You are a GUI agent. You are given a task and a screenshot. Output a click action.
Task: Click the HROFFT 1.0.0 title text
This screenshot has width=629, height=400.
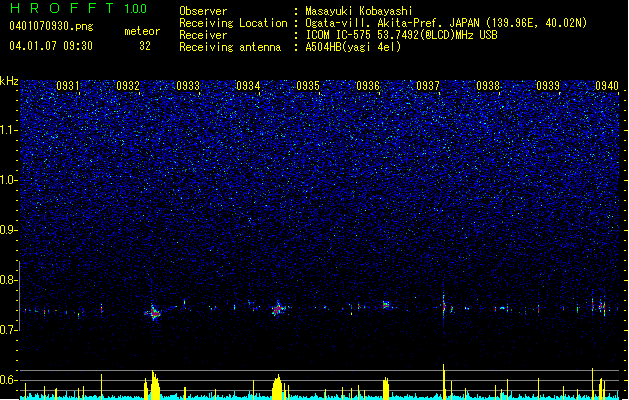click(x=79, y=8)
